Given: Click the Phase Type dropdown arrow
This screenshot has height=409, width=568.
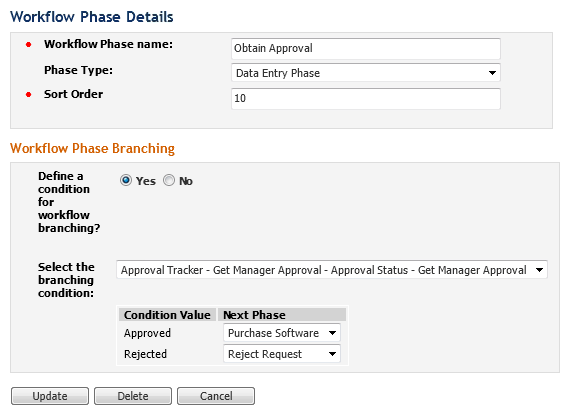Looking at the screenshot, I should pos(492,73).
